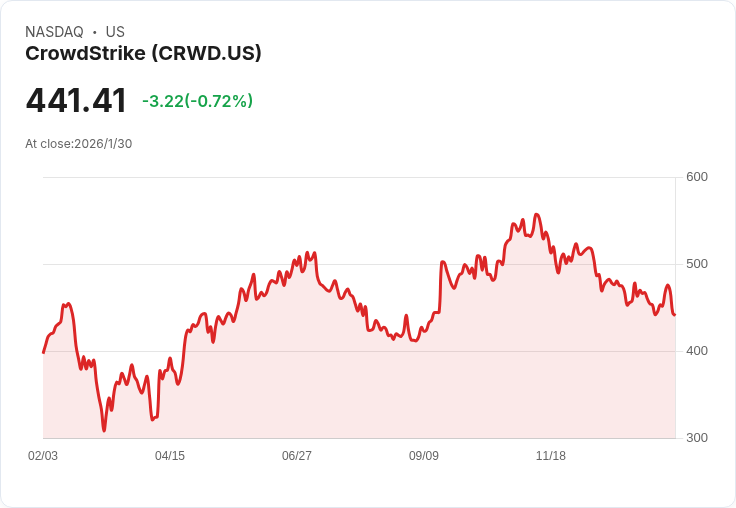Click the At close:2026/1/30 date text
This screenshot has height=508, width=736.
[78, 144]
